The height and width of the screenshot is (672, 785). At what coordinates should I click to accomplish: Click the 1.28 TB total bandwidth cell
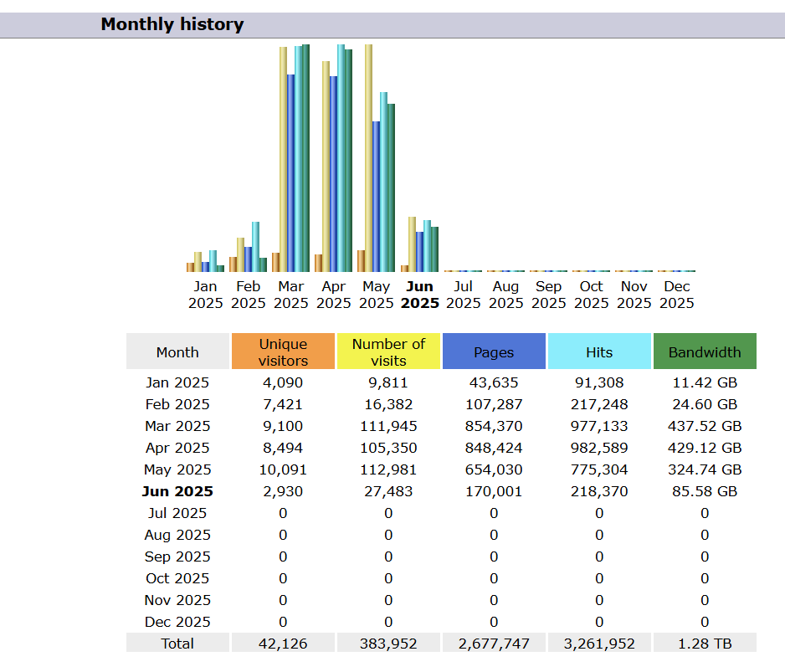pos(705,644)
